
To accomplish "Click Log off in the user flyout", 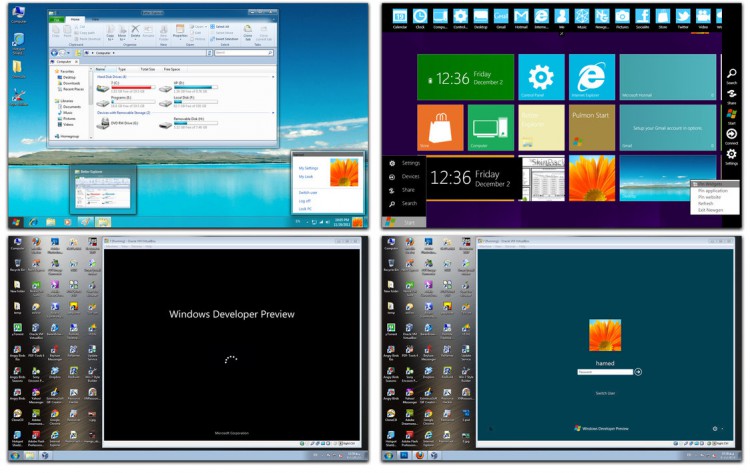I will [x=305, y=201].
